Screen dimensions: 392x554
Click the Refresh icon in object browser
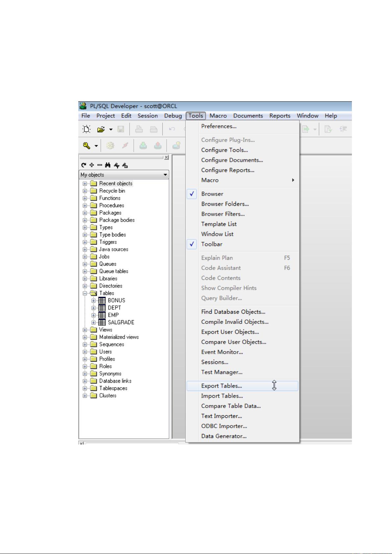[84, 165]
